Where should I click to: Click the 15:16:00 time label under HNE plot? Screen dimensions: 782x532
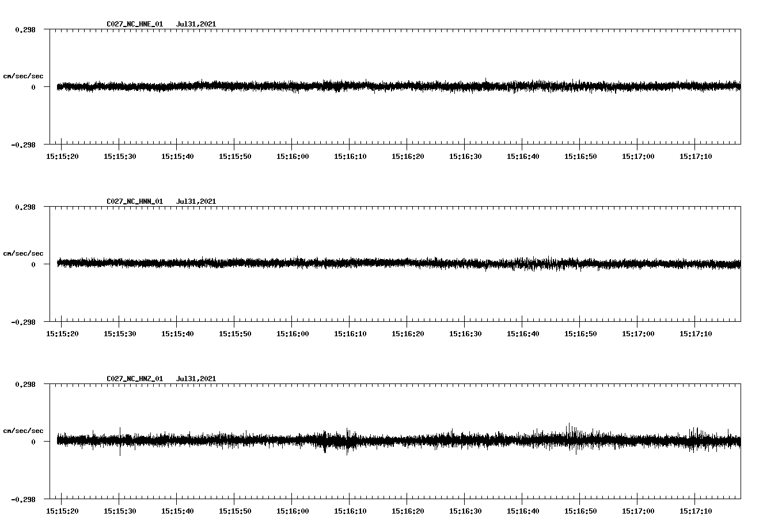pyautogui.click(x=293, y=157)
